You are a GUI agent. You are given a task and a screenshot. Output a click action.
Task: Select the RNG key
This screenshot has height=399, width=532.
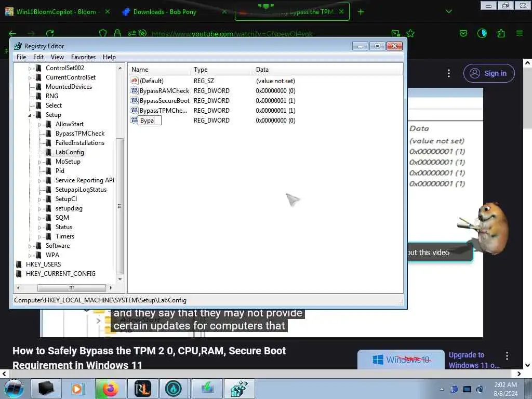(x=51, y=96)
